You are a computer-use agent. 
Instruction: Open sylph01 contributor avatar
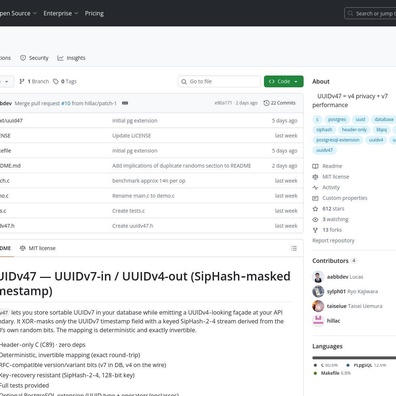318,291
